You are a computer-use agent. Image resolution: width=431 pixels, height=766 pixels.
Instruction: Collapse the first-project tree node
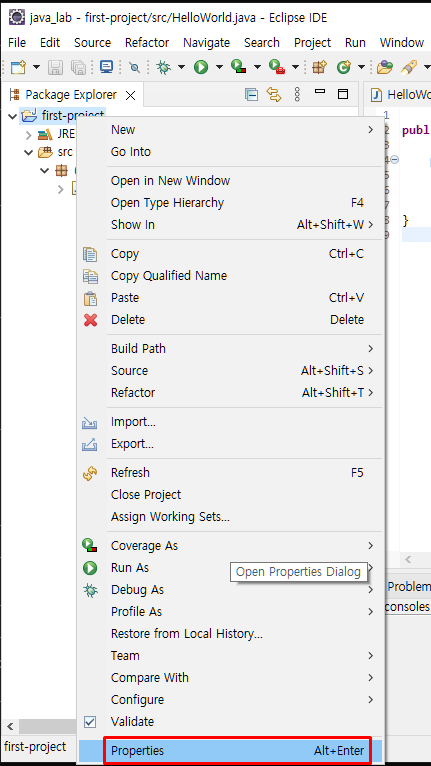(x=12, y=117)
